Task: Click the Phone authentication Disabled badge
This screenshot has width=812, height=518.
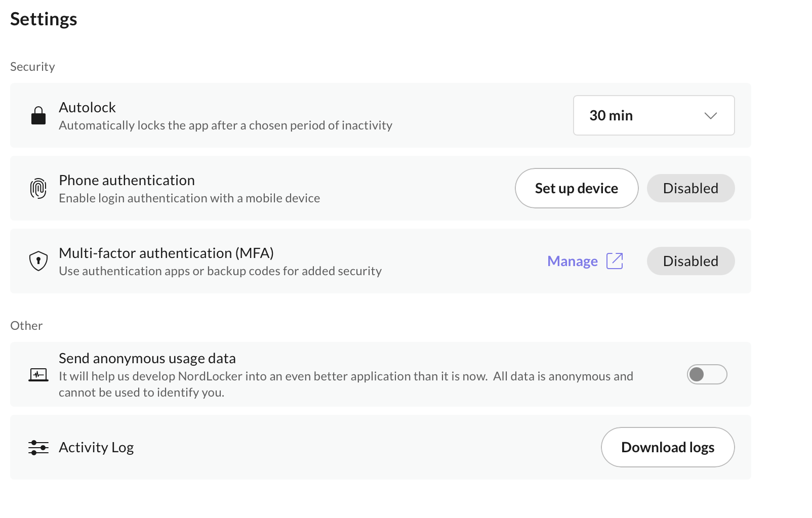Action: [691, 188]
